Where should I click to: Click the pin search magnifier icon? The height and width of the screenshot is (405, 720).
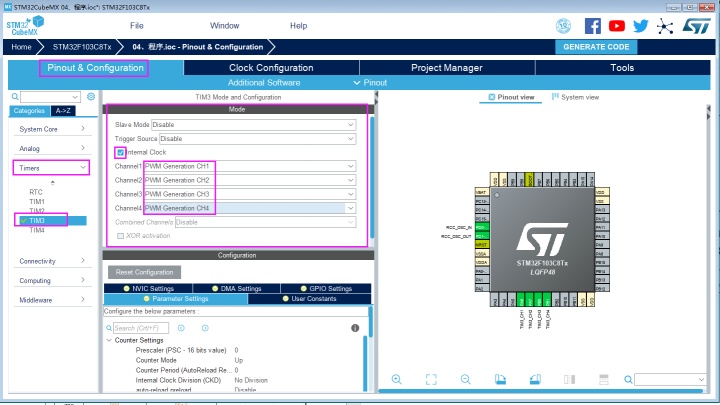[628, 379]
